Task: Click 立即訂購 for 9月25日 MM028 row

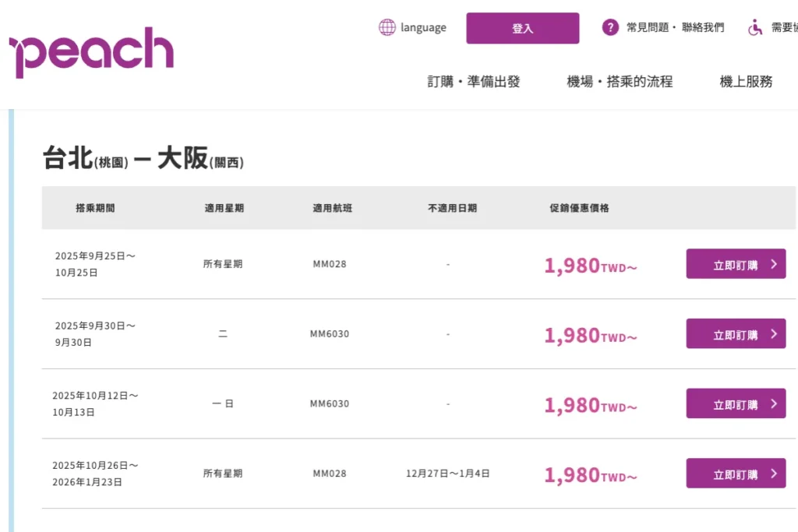Action: (736, 264)
